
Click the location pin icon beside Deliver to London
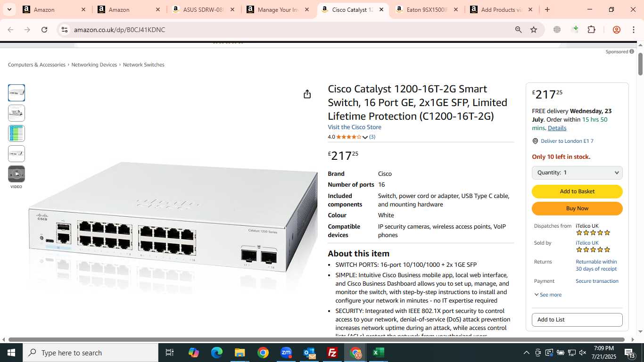[x=535, y=141]
